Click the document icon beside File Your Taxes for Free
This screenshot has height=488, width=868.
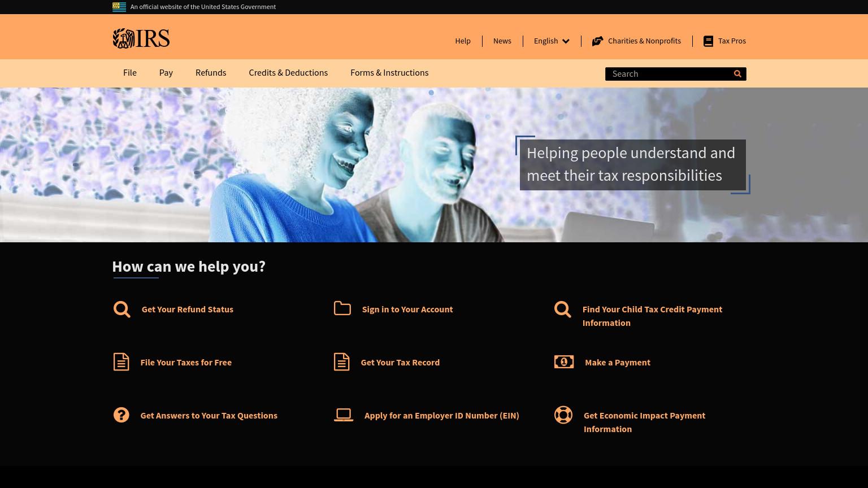click(121, 362)
